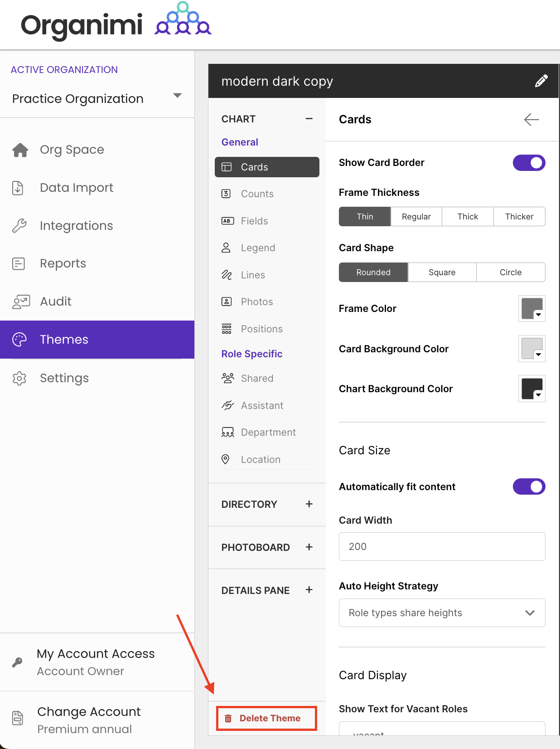The image size is (560, 749).
Task: Expand the DIRECTORY section
Action: point(309,504)
